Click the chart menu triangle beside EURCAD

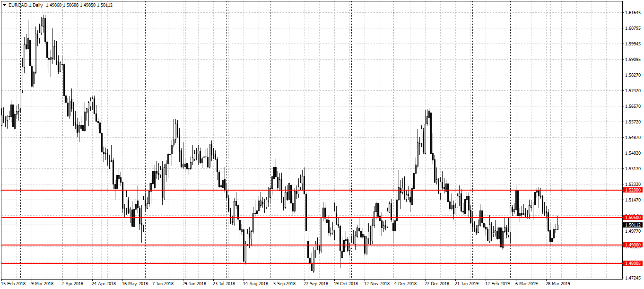click(x=4, y=5)
